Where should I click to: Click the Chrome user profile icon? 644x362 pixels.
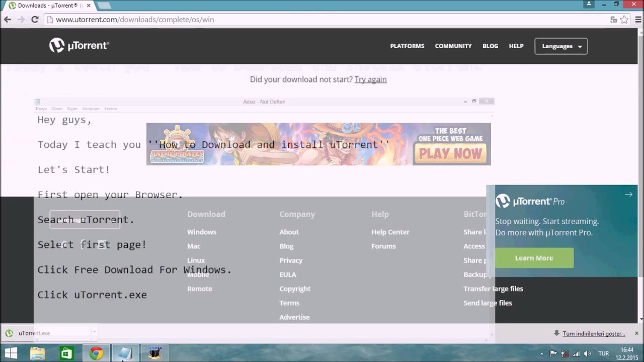tap(589, 4)
